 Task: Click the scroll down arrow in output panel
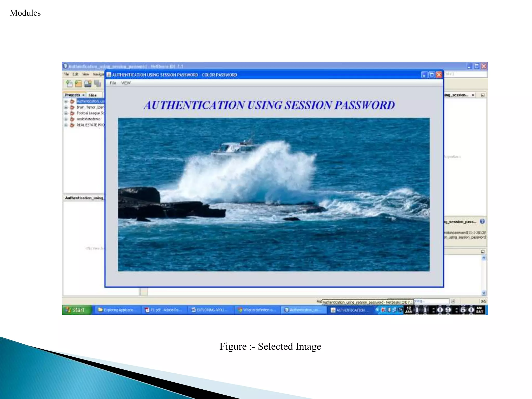point(484,292)
